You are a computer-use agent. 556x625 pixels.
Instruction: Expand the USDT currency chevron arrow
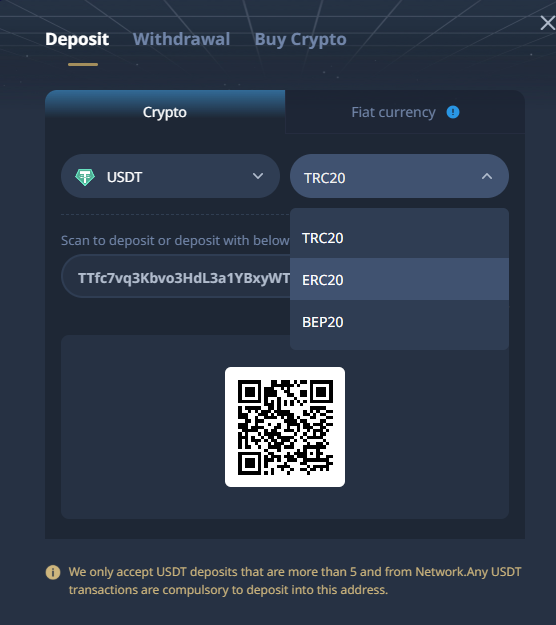point(258,176)
